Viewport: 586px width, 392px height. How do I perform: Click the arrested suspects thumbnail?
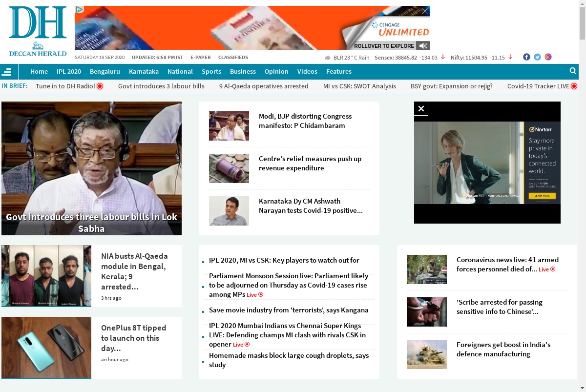[x=46, y=276]
